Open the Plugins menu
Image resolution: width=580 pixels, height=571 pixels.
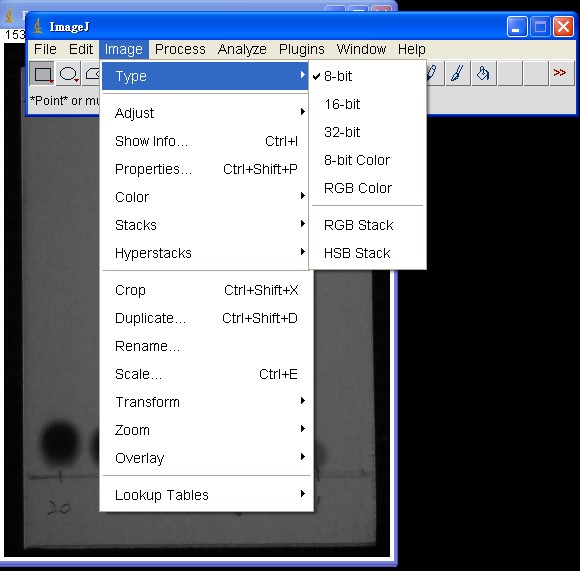[x=301, y=49]
